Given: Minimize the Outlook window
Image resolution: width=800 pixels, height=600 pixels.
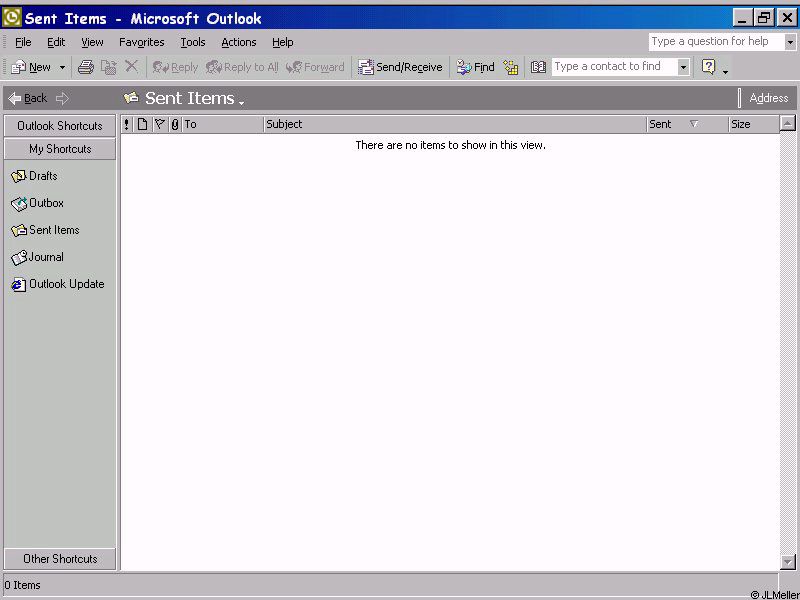Looking at the screenshot, I should 742,18.
